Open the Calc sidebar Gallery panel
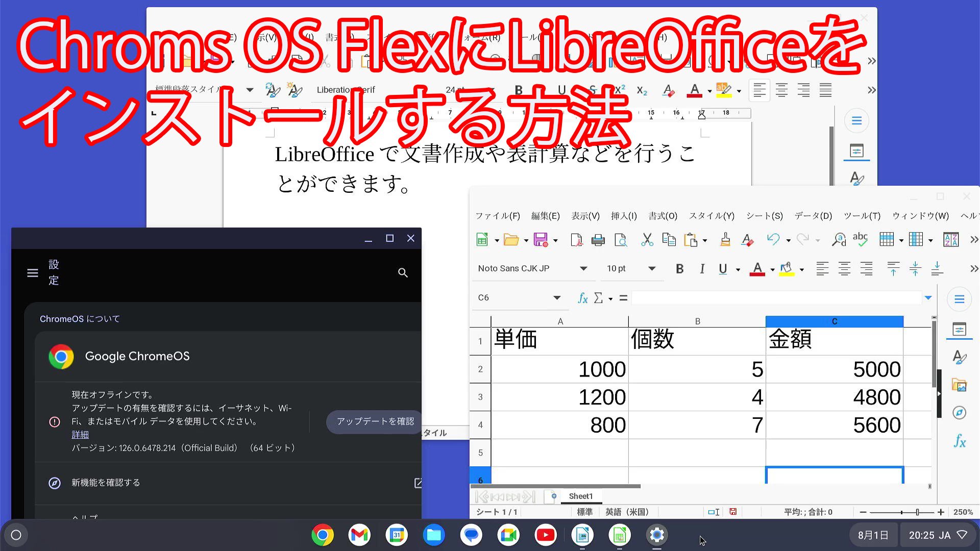Viewport: 980px width, 551px height. pos(959,385)
